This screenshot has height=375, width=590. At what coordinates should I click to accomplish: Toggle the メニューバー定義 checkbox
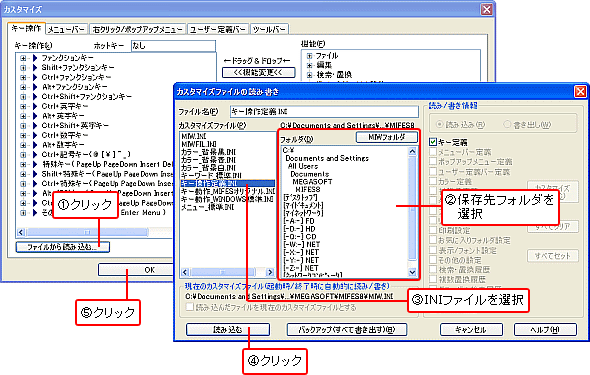pos(433,152)
